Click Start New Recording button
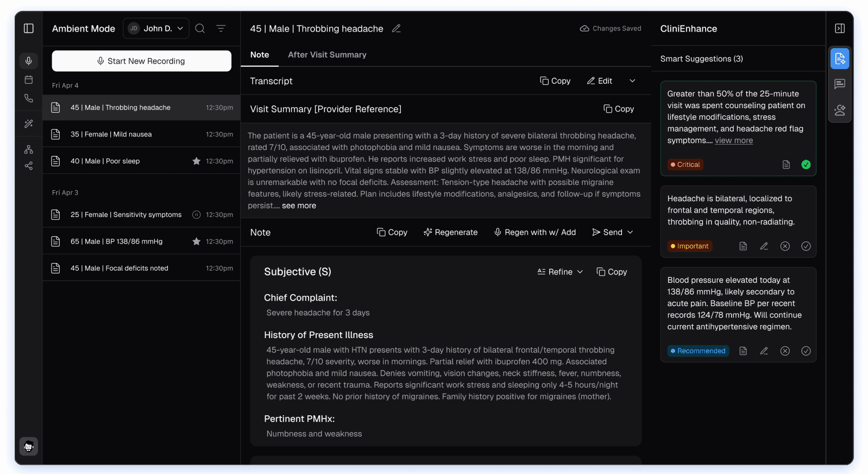868x474 pixels. pyautogui.click(x=141, y=61)
